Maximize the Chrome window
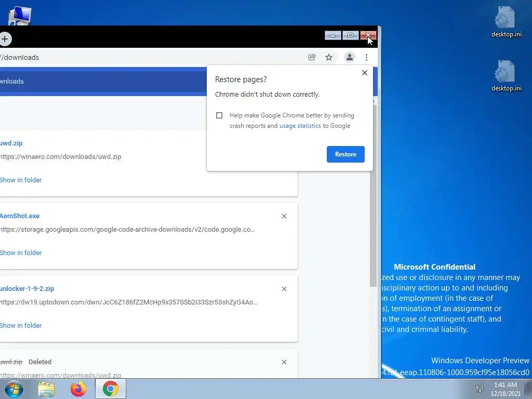532x399 pixels. click(x=351, y=35)
